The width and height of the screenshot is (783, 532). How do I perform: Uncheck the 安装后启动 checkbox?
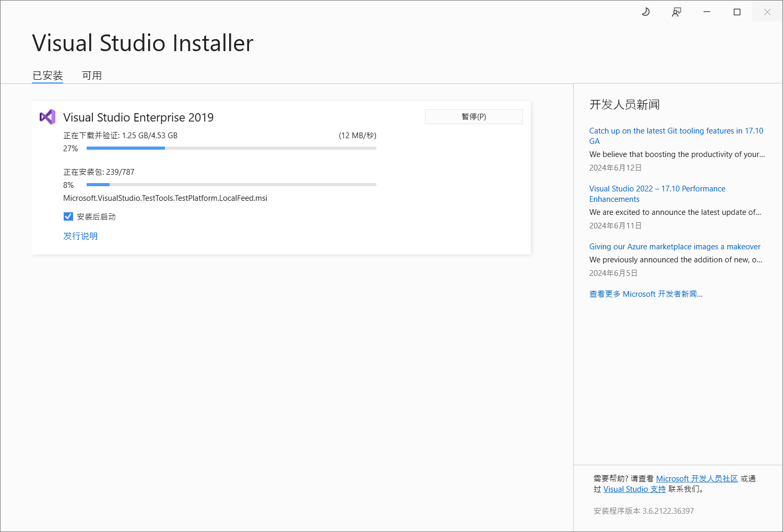(68, 216)
